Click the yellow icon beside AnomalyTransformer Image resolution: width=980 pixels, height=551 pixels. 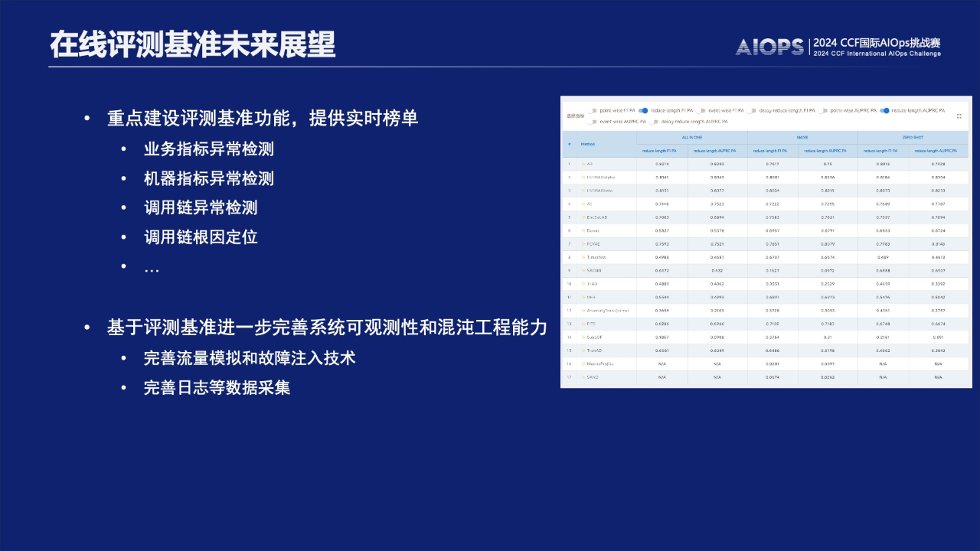click(583, 311)
